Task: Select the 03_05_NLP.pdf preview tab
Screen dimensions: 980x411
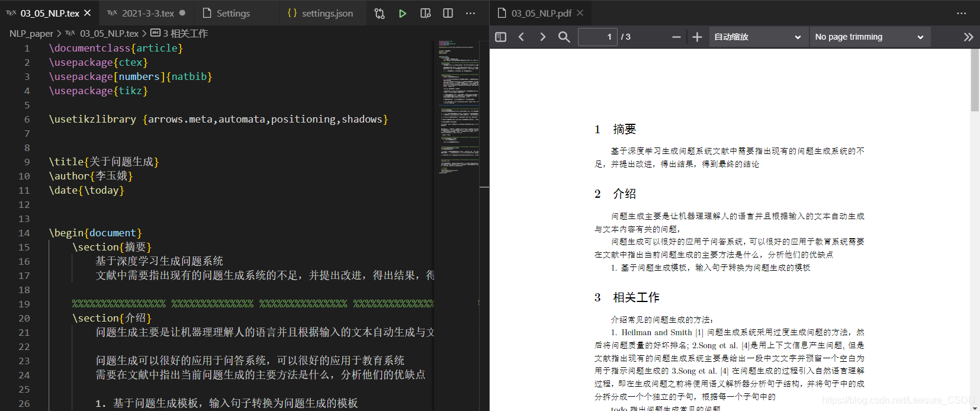Action: 541,13
